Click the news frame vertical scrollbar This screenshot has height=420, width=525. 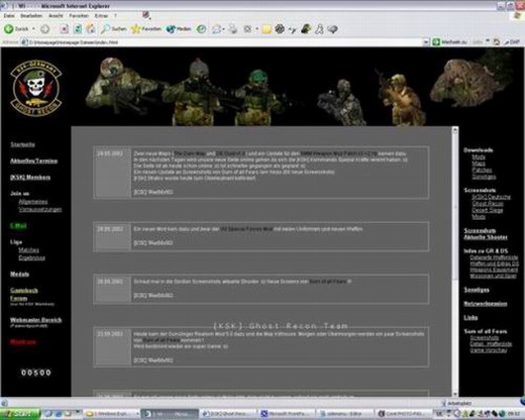point(454,246)
